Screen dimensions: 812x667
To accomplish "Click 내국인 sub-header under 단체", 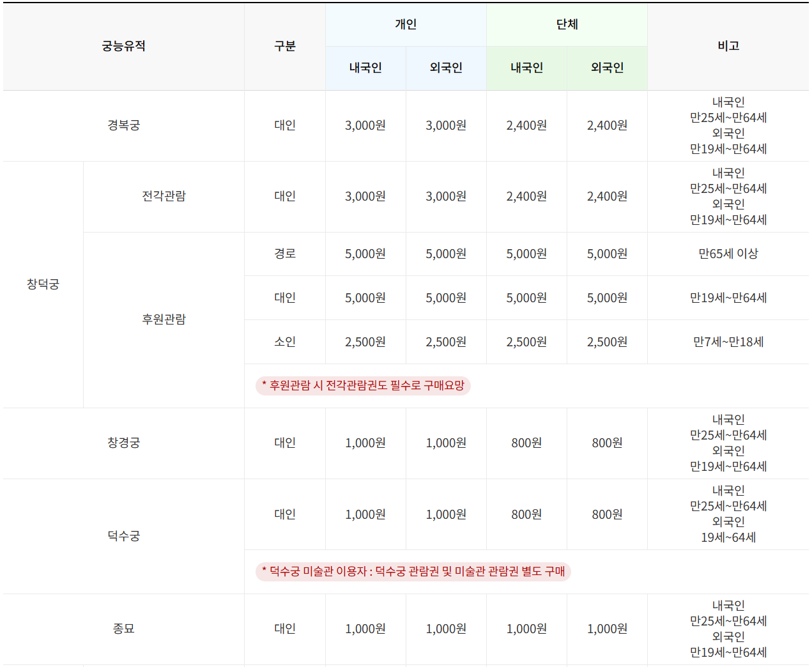I will [526, 68].
